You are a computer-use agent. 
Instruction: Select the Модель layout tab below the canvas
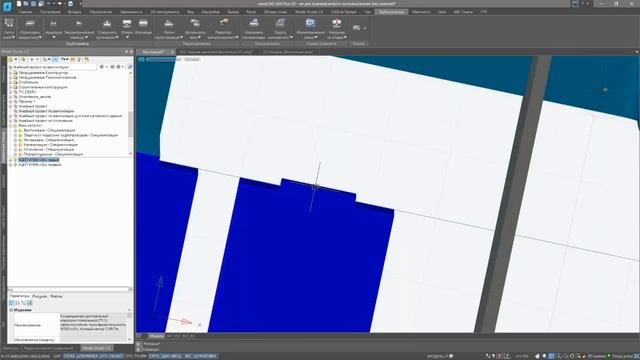[156, 336]
